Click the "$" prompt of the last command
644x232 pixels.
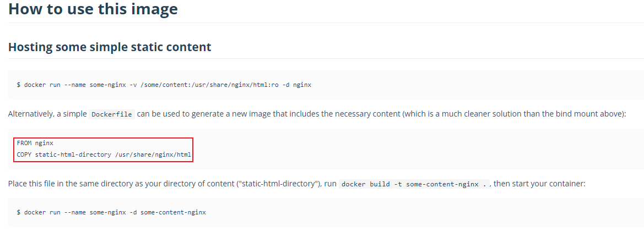(x=19, y=212)
